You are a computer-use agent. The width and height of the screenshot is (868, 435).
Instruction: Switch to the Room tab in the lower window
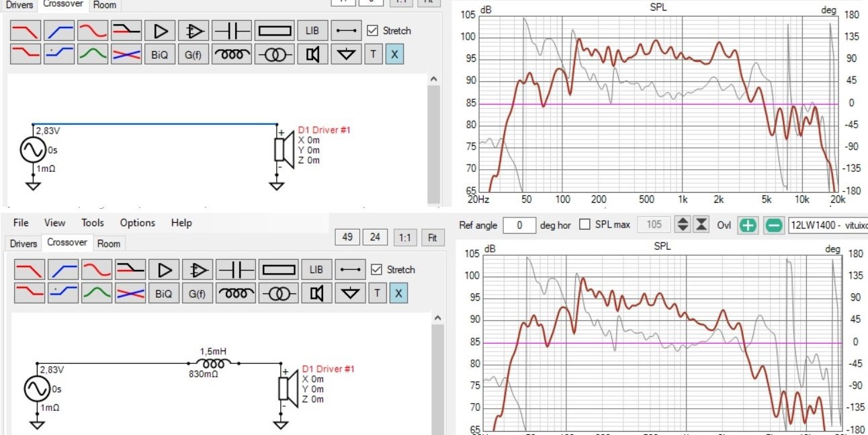(x=108, y=243)
